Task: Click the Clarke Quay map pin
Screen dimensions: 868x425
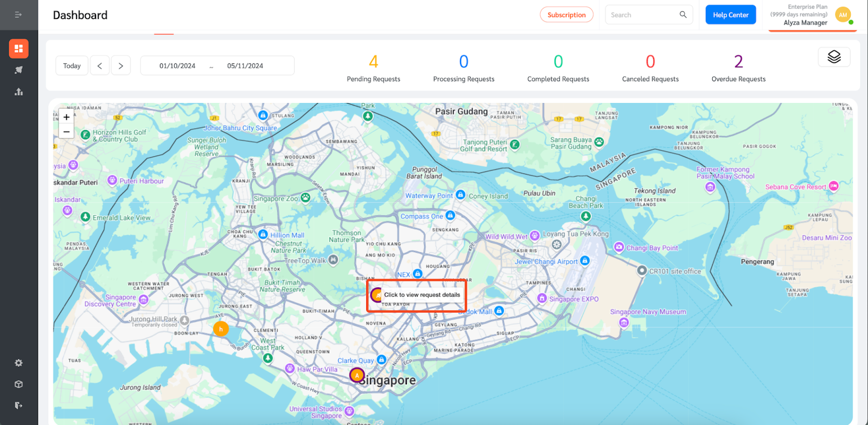Action: coord(381,360)
